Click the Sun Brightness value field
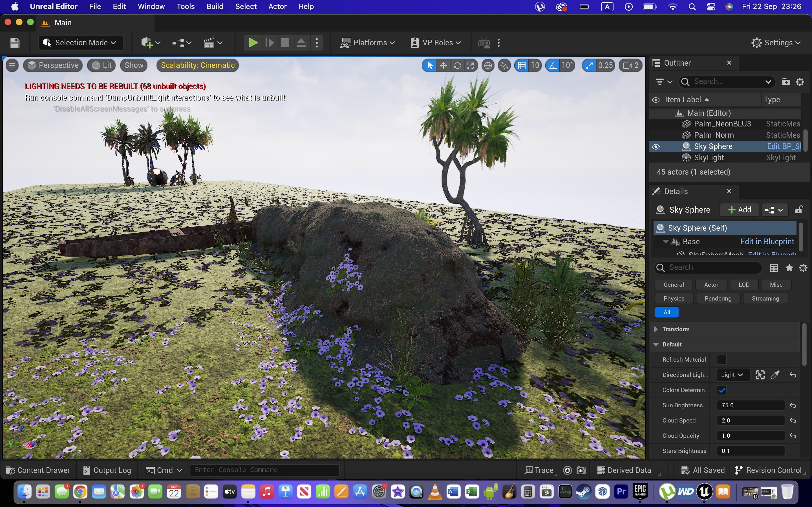This screenshot has width=812, height=507. click(x=750, y=405)
